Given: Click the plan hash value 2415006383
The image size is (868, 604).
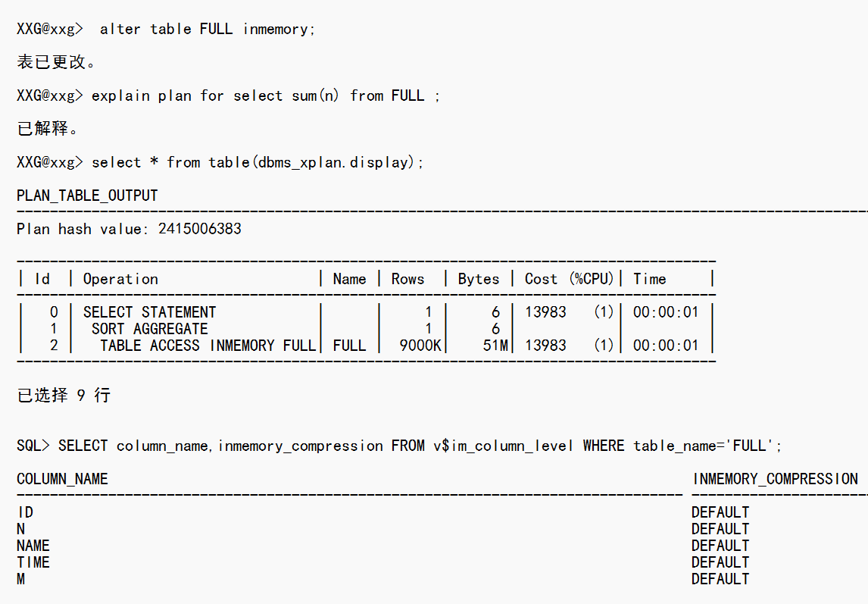Looking at the screenshot, I should point(199,229).
